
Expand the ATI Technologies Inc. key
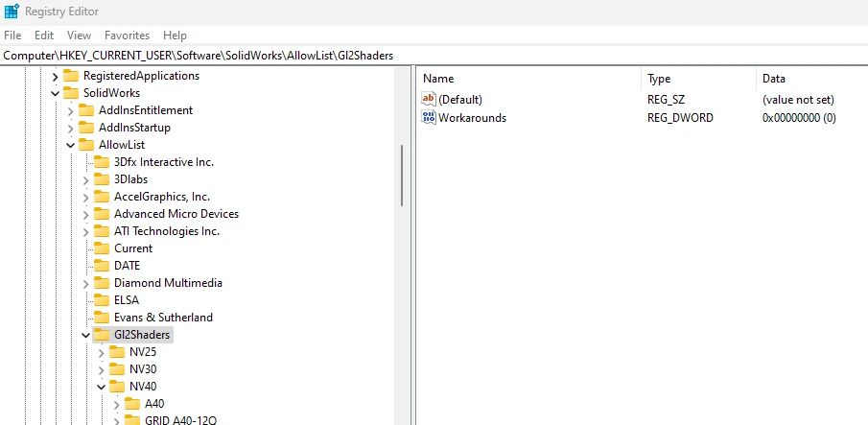[x=85, y=231]
